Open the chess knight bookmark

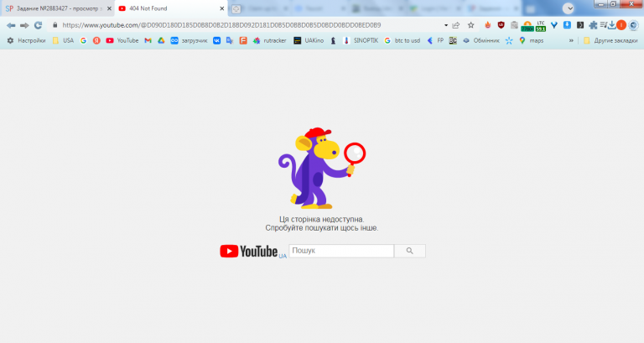333,40
